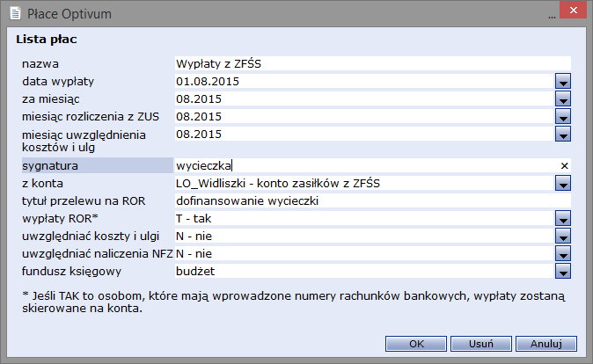Click the date value 01.08.2015
Screen dimensions: 593x364
[208, 81]
